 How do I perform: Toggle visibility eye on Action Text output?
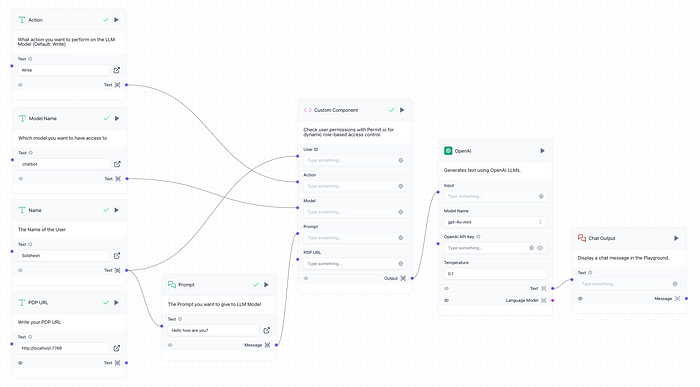tap(20, 85)
